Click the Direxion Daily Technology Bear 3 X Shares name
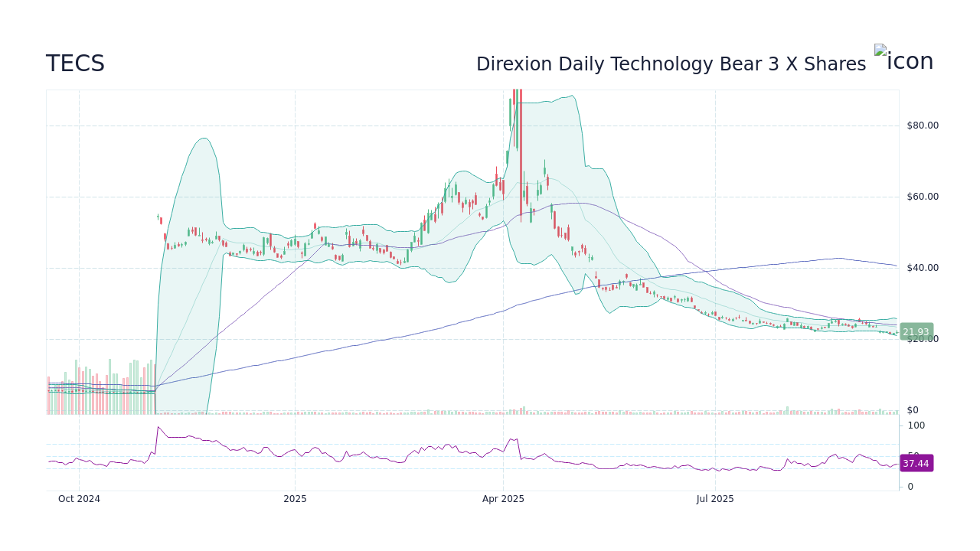Image resolution: width=980 pixels, height=551 pixels. (671, 64)
